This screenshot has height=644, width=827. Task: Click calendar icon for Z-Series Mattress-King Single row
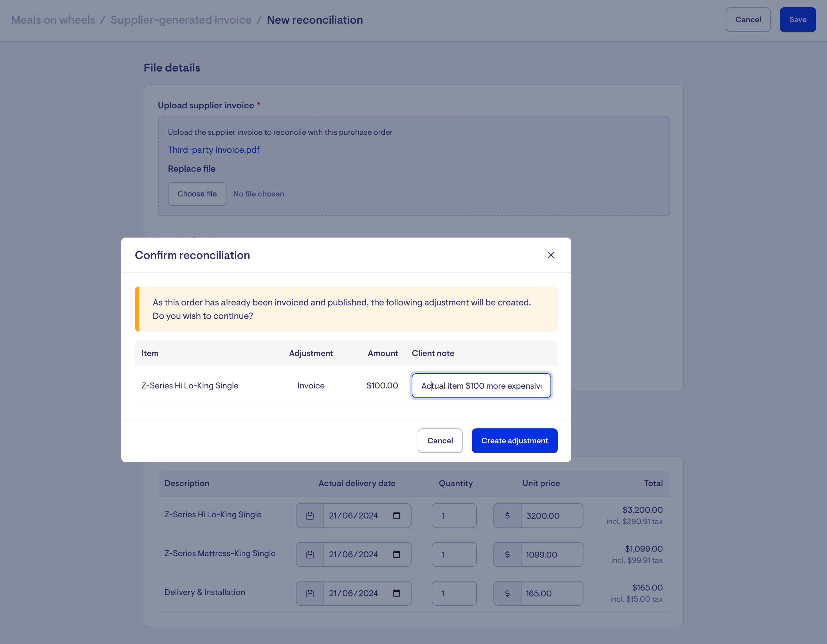pyautogui.click(x=310, y=554)
